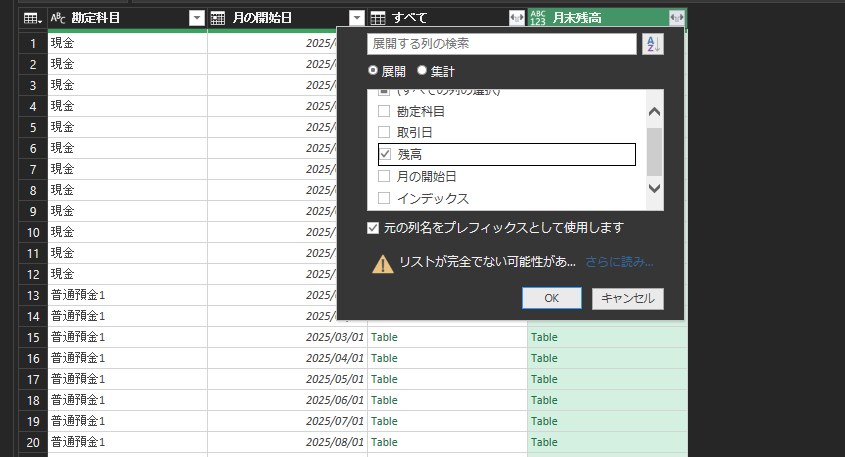Click the table menu icon in header corner
845x457 pixels.
coord(33,18)
